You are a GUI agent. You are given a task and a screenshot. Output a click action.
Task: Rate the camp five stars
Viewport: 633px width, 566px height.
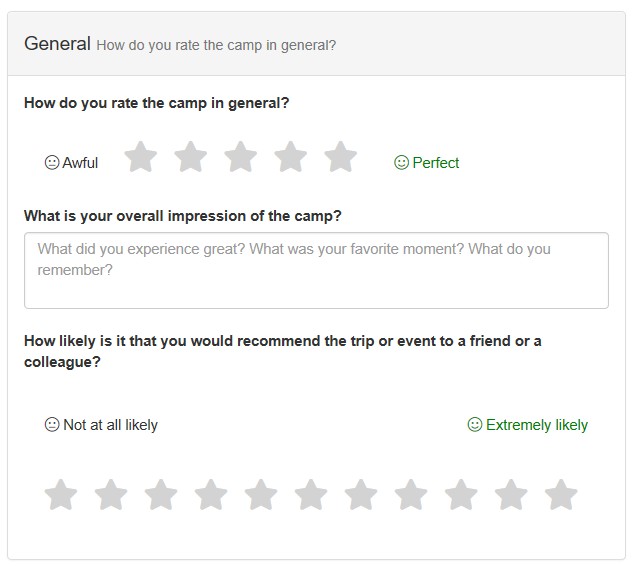341,157
